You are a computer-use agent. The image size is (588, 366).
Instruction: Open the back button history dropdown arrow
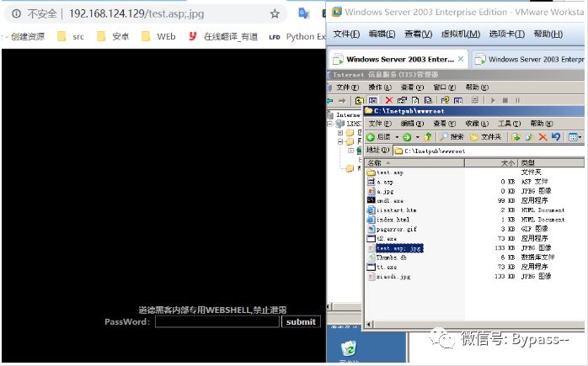click(x=397, y=137)
